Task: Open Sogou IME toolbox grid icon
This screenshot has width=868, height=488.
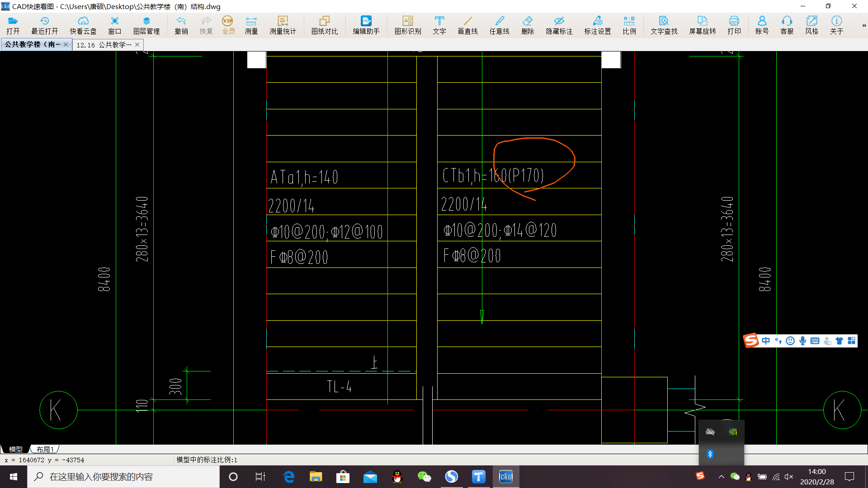Action: (x=852, y=341)
